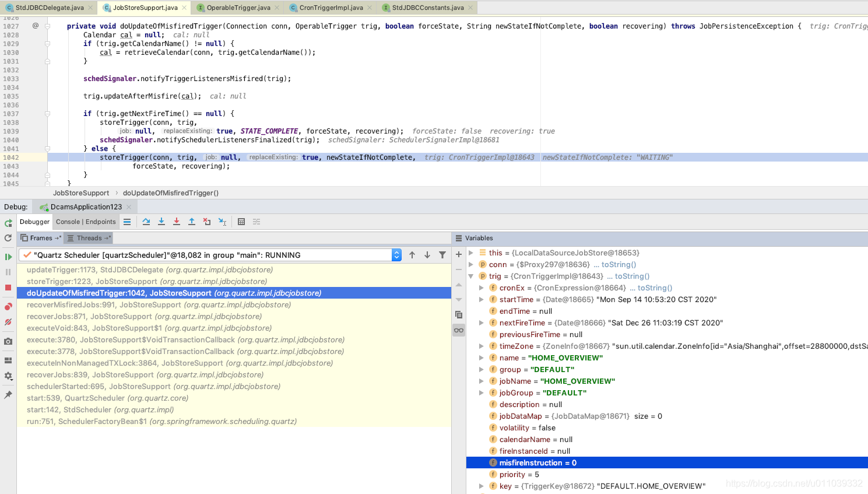Go to next frame with down arrow
The width and height of the screenshot is (868, 494).
pos(427,255)
